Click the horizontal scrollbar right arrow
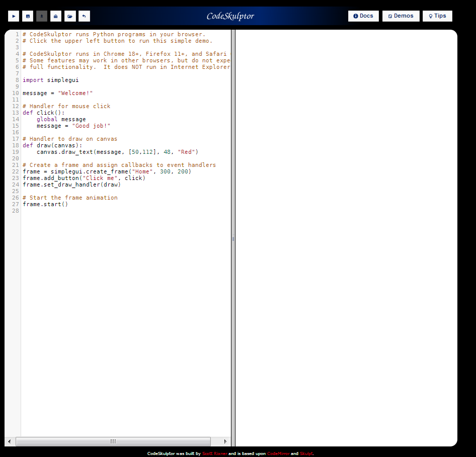 [x=225, y=441]
